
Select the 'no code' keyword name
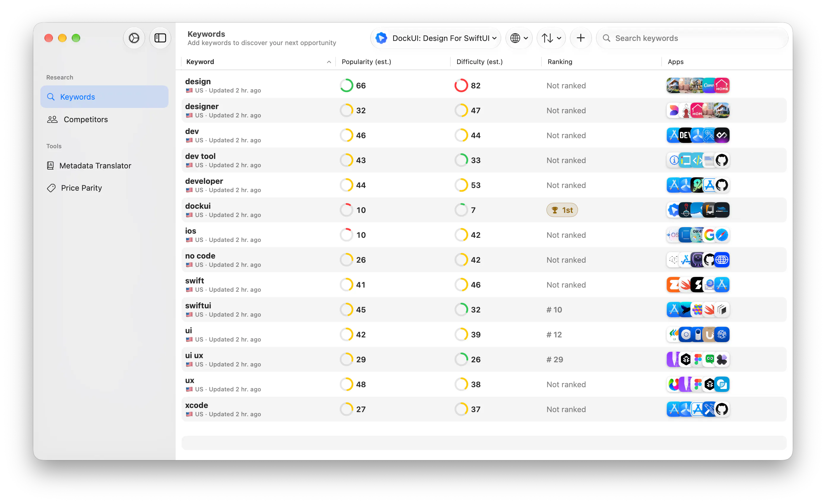pyautogui.click(x=200, y=256)
